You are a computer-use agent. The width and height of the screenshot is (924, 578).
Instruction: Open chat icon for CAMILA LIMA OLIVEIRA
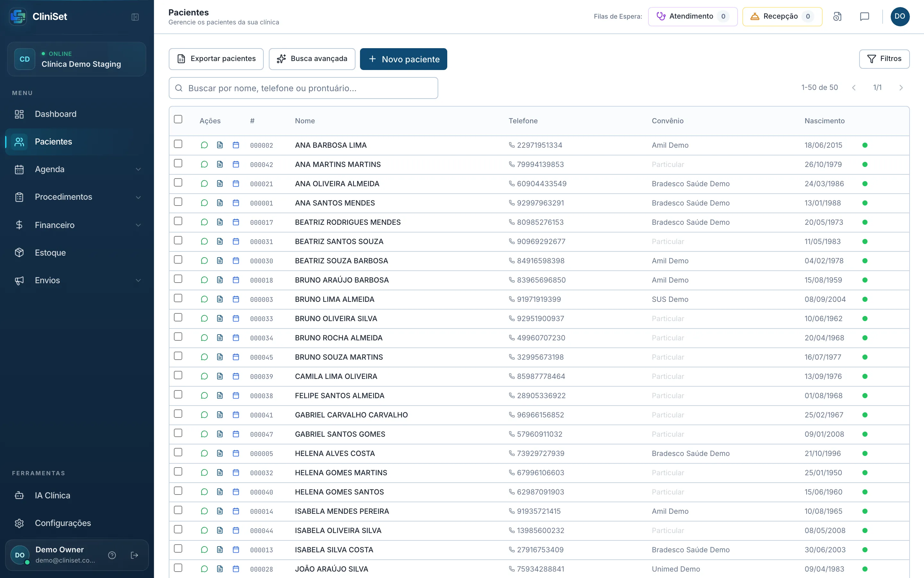pos(204,377)
